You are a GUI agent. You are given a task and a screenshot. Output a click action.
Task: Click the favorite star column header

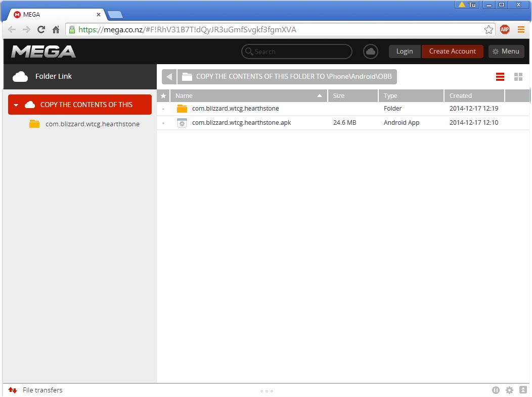(x=163, y=96)
